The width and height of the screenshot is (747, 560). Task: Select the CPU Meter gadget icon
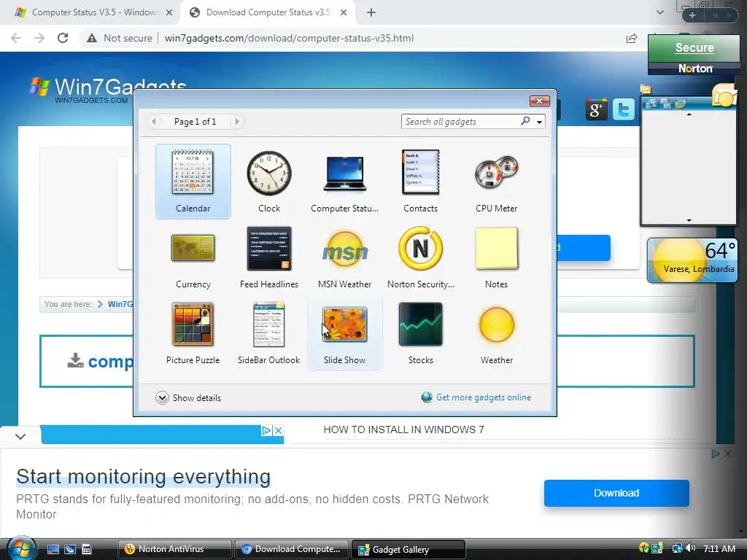pyautogui.click(x=496, y=172)
